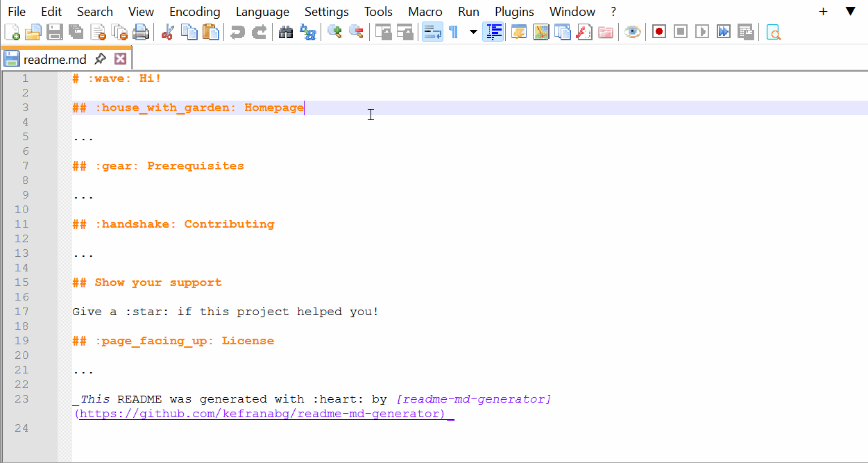The width and height of the screenshot is (868, 463).
Task: Open the Run menu
Action: (469, 12)
